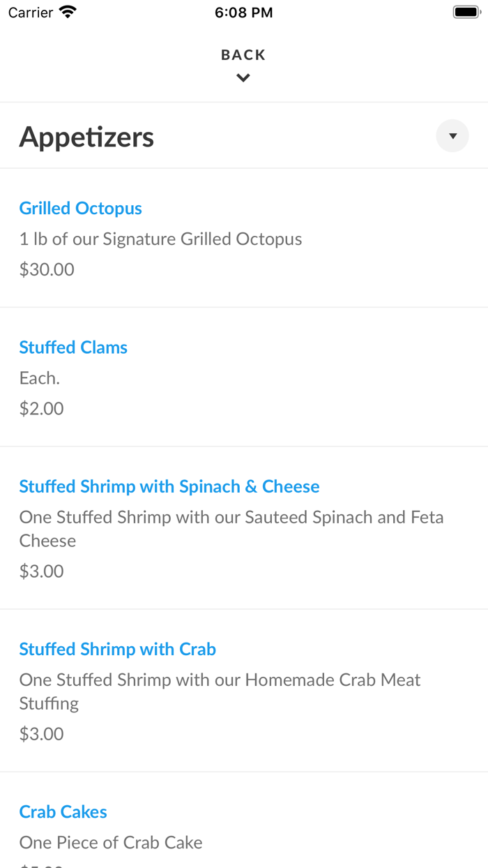Image resolution: width=488 pixels, height=868 pixels.
Task: Tap the 6:08 PM clock display
Action: pos(243,11)
